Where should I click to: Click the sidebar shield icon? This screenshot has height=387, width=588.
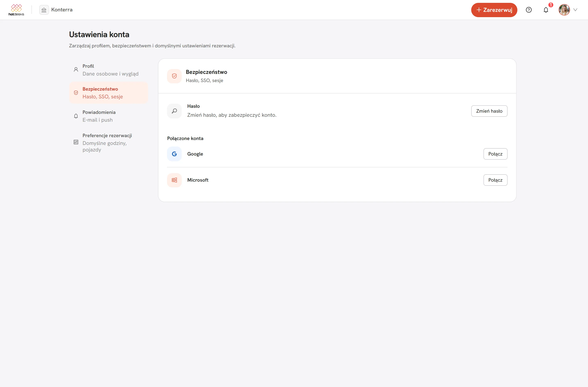pos(76,93)
